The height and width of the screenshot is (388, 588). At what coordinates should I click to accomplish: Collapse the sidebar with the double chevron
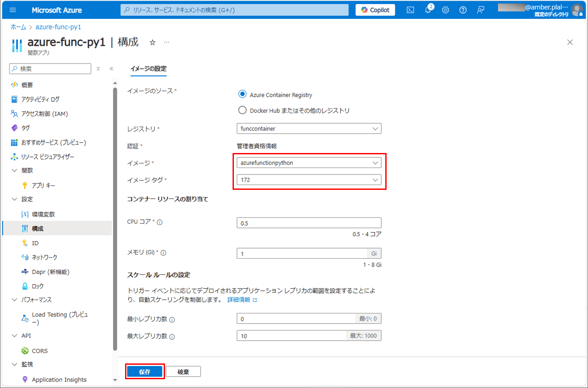111,69
